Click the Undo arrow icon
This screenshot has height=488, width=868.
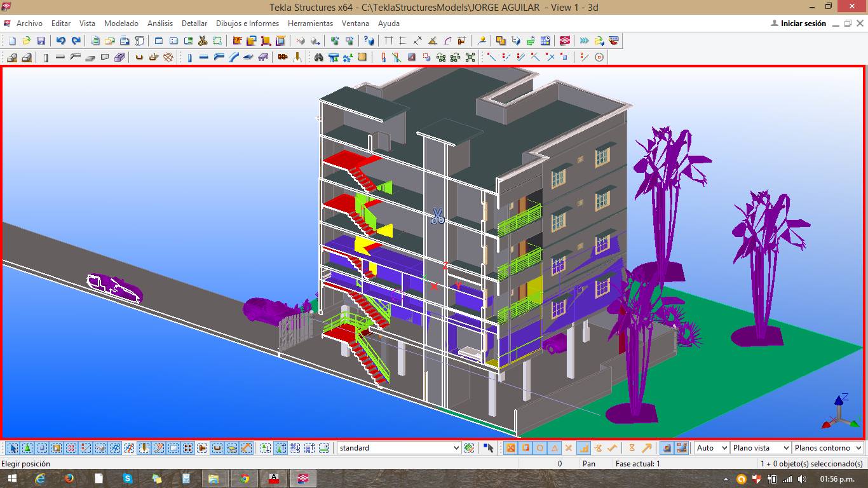click(61, 41)
